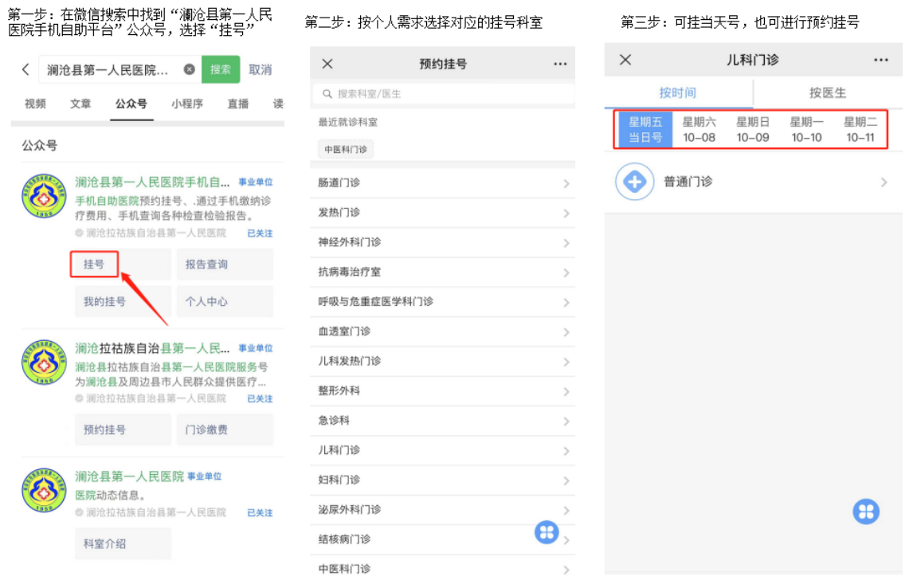Expand the 发热门诊 row chevron
This screenshot has height=588, width=909.
click(566, 214)
